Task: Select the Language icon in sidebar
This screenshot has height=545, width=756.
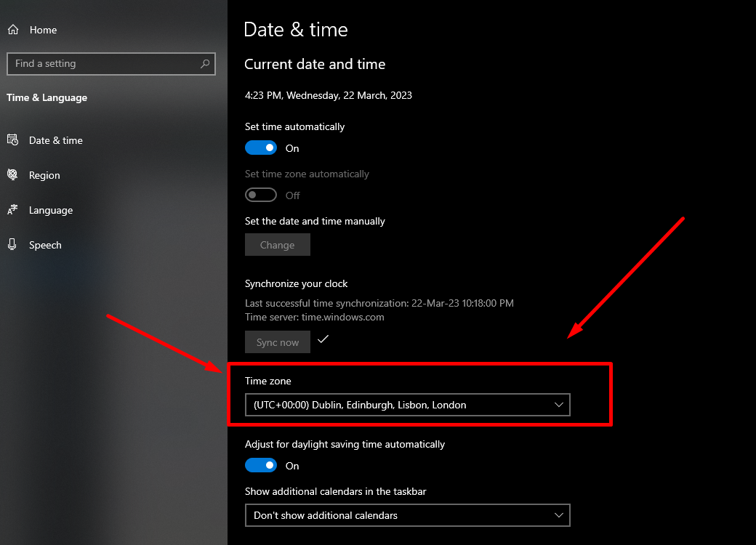Action: pos(13,210)
